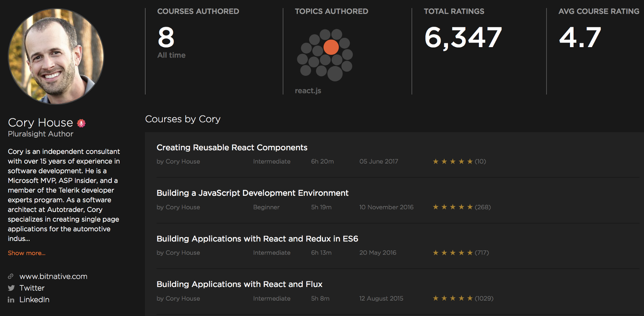644x316 pixels.
Task: Open Building Applications with React and Redux in ES6
Action: tap(257, 239)
